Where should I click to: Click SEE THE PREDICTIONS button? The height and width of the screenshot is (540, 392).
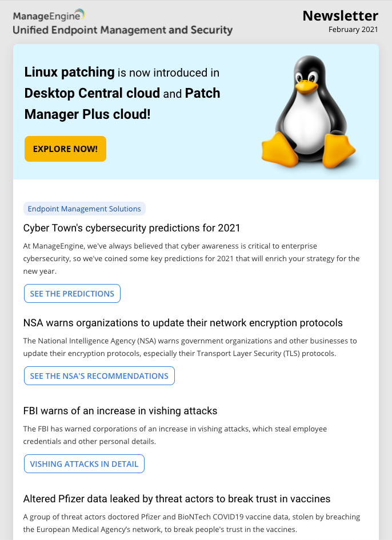coord(72,293)
